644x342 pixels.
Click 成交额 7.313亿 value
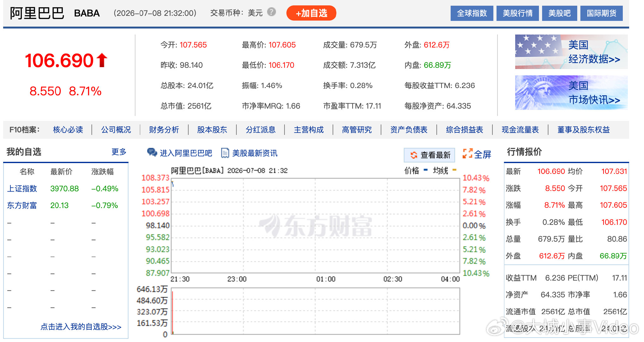[363, 65]
